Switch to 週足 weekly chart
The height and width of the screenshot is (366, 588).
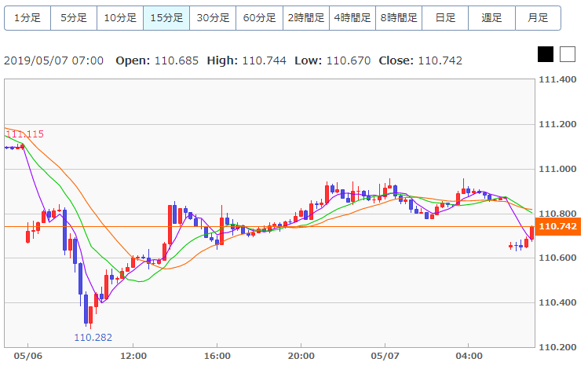[x=491, y=17]
